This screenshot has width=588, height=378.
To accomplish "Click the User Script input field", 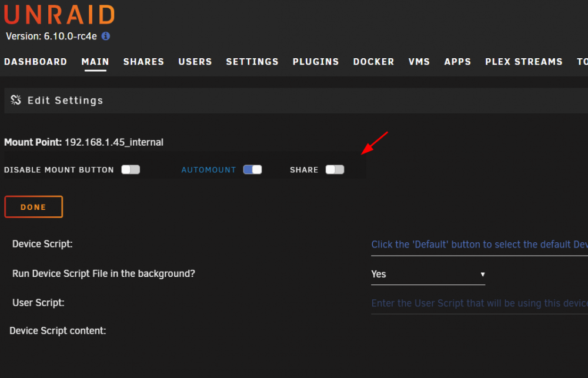I will [479, 303].
